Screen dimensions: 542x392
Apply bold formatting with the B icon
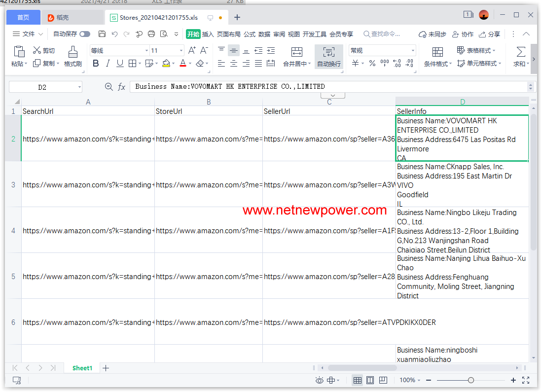(96, 64)
